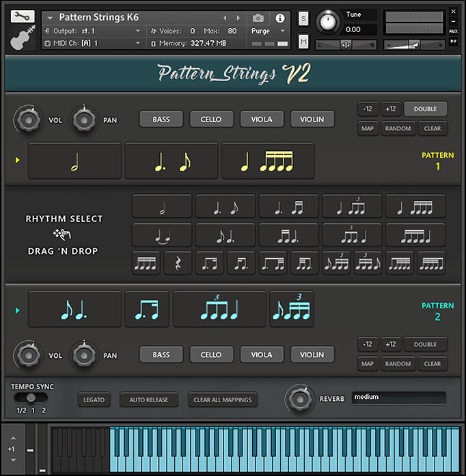Click the wrench settings icon
Image resolution: width=466 pixels, height=476 pixels.
click(x=23, y=16)
